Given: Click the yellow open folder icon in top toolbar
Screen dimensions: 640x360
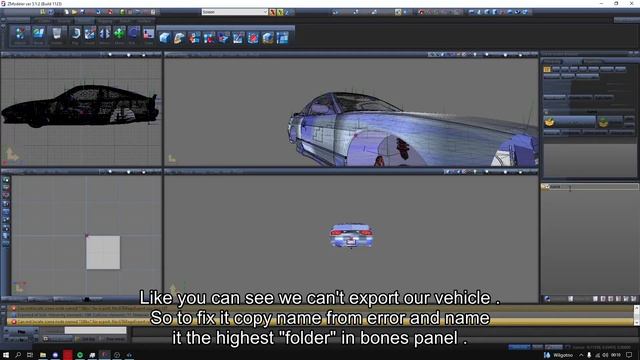Looking at the screenshot, I should click(x=74, y=12).
